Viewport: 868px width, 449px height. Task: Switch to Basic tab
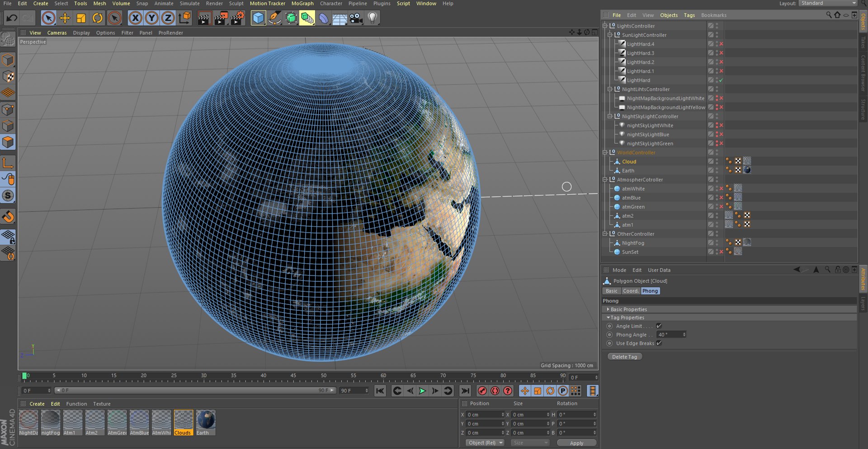611,291
